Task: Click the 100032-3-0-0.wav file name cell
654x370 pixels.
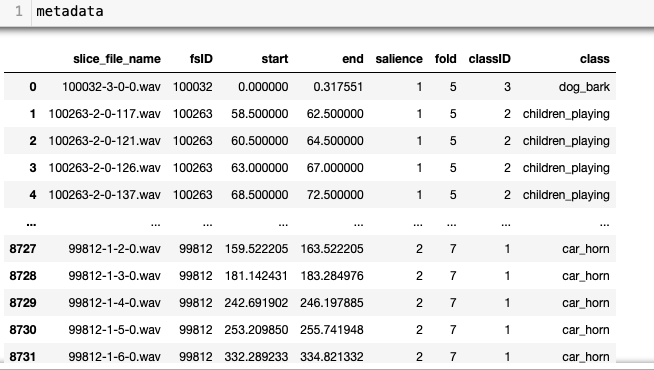Action: (111, 87)
